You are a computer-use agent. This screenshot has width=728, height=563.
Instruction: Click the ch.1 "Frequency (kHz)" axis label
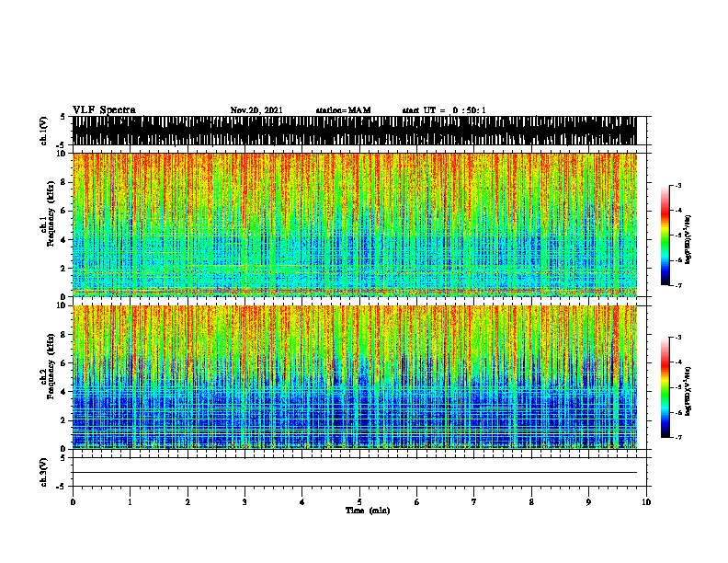click(51, 213)
